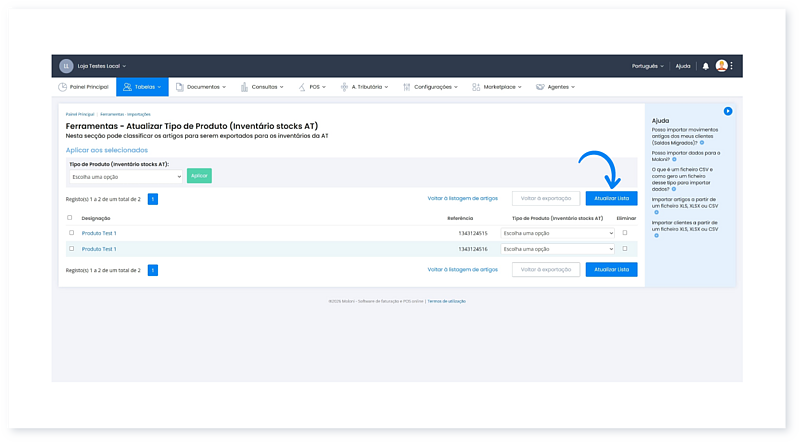Go to Painel Principal
Viewport: 800px width, 443px height.
click(84, 87)
